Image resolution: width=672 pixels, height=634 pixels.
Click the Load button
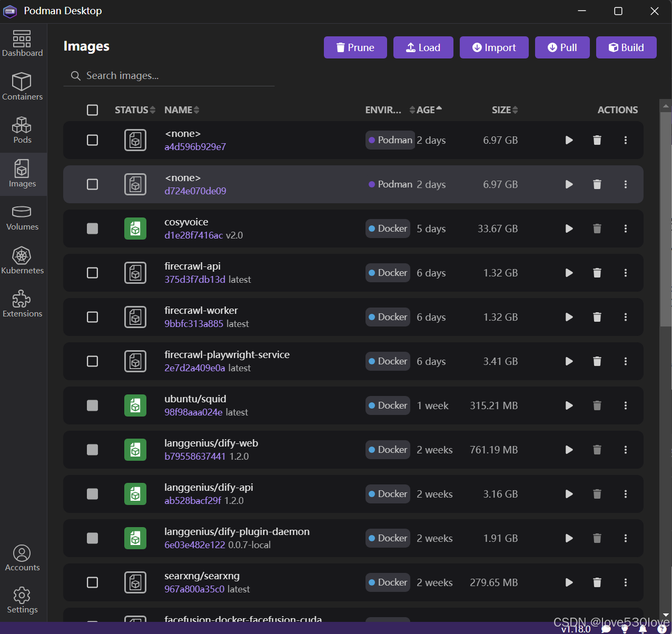click(423, 47)
